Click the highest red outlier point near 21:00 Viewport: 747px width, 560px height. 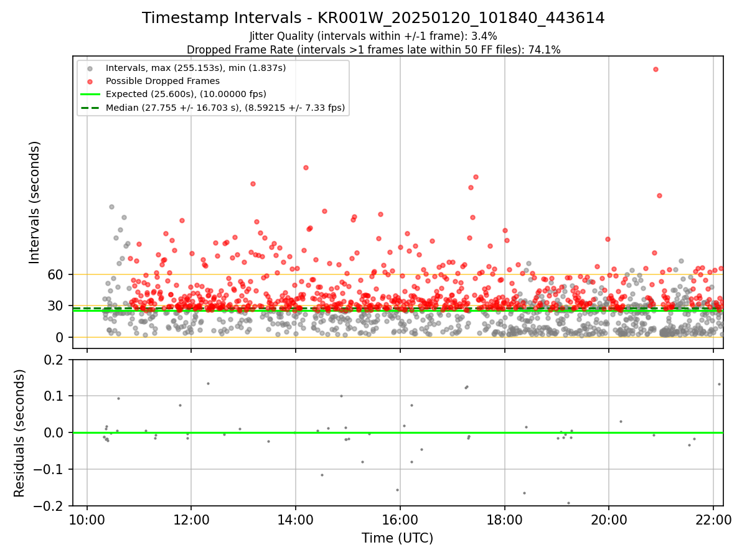655,69
